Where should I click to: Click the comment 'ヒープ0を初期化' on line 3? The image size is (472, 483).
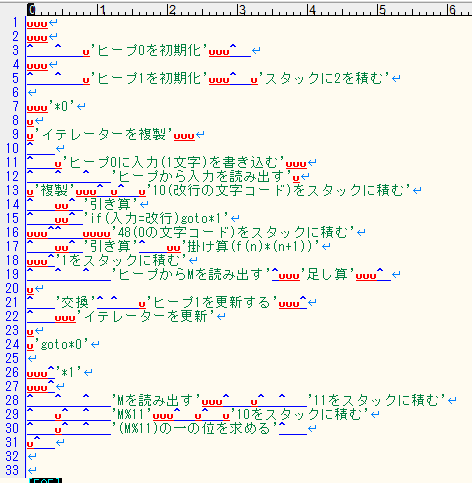(x=149, y=51)
